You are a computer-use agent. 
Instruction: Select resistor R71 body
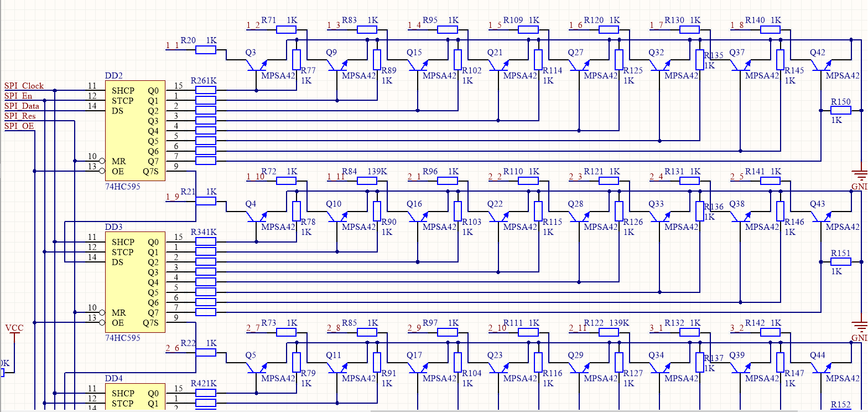click(287, 29)
